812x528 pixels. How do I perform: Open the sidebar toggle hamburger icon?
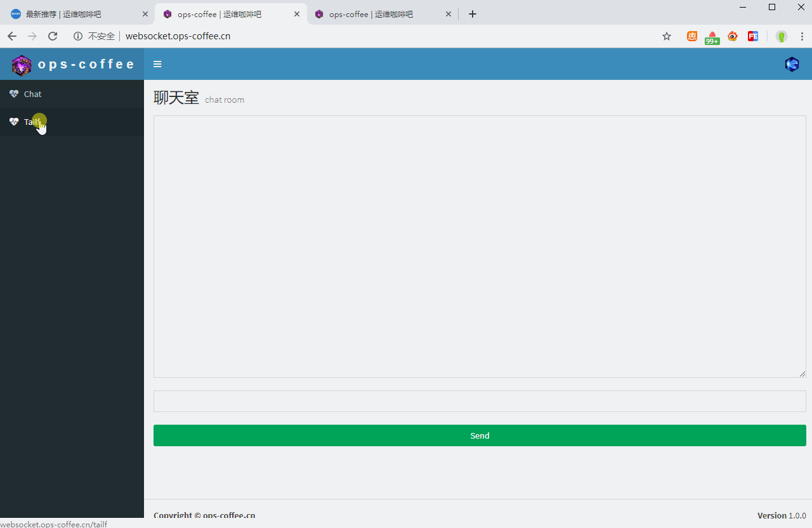click(x=157, y=64)
